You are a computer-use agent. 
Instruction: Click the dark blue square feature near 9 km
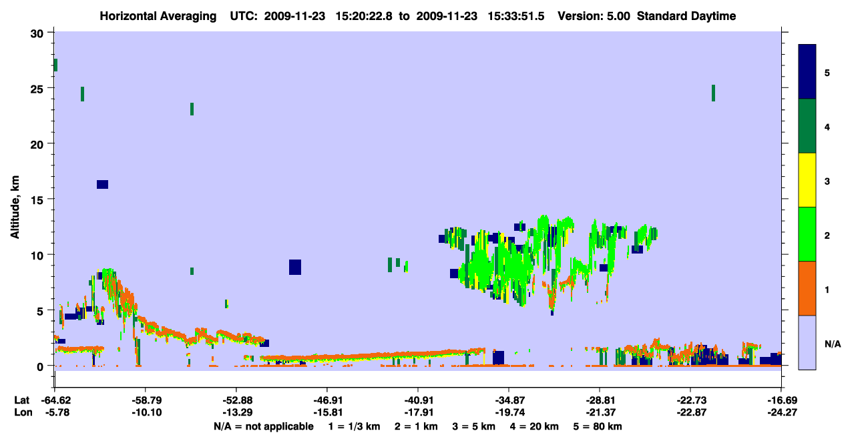pyautogui.click(x=295, y=267)
